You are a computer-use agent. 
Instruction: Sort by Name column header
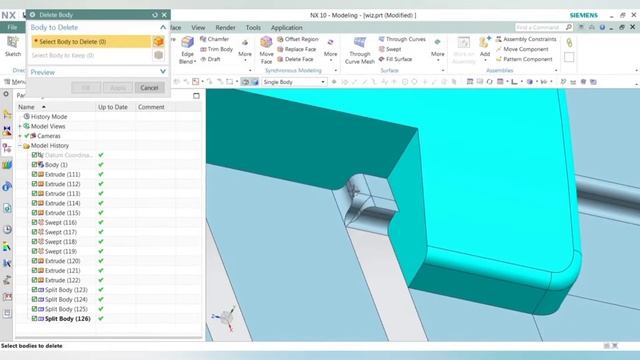(x=27, y=107)
